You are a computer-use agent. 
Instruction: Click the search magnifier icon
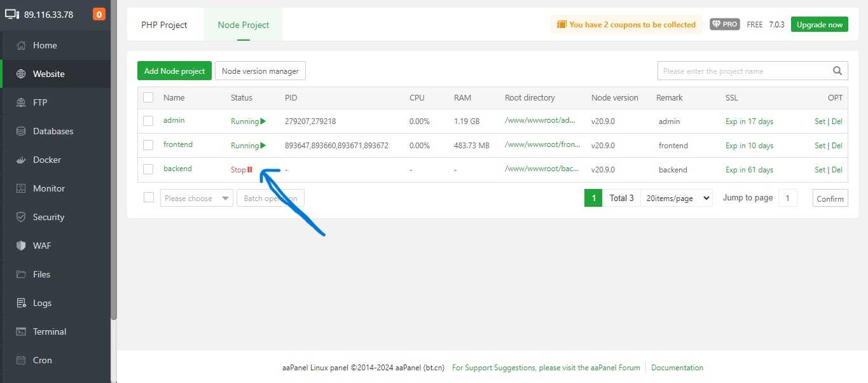point(837,71)
